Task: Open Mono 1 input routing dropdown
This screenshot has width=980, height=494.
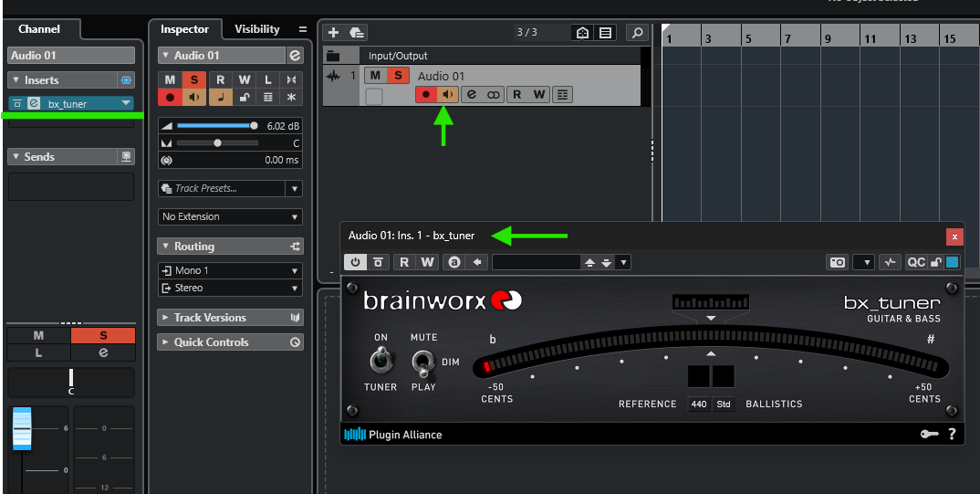Action: pyautogui.click(x=230, y=270)
